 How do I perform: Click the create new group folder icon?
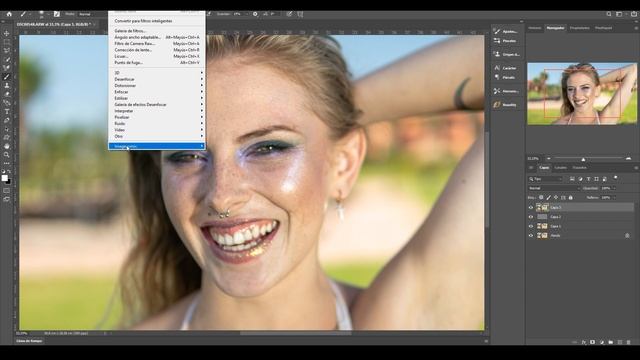click(x=611, y=342)
